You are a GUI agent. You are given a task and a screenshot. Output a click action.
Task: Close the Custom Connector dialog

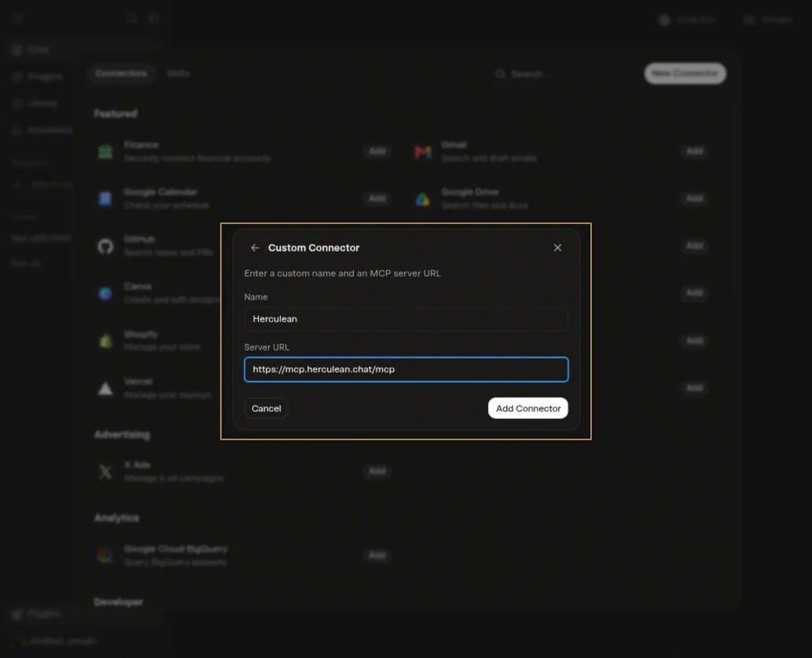(557, 248)
